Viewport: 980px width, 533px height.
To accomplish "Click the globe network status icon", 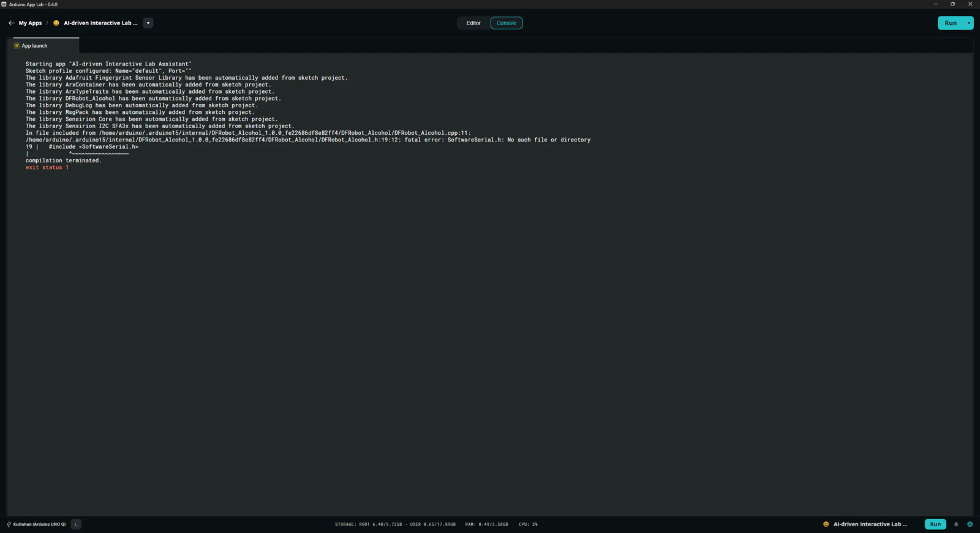I will (970, 524).
